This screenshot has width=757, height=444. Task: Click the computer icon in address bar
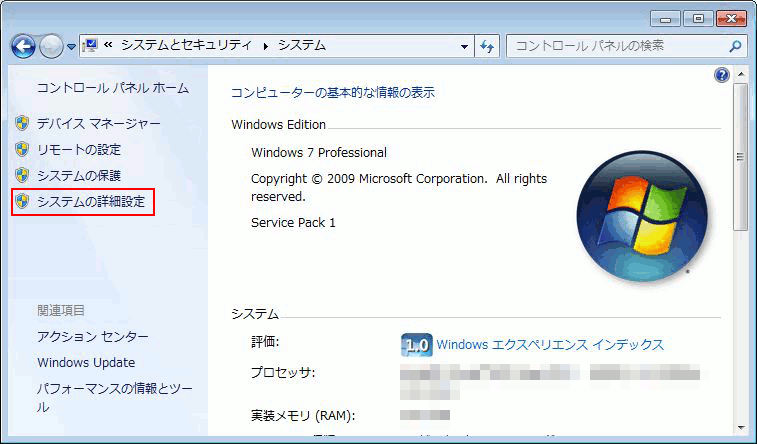click(x=89, y=46)
